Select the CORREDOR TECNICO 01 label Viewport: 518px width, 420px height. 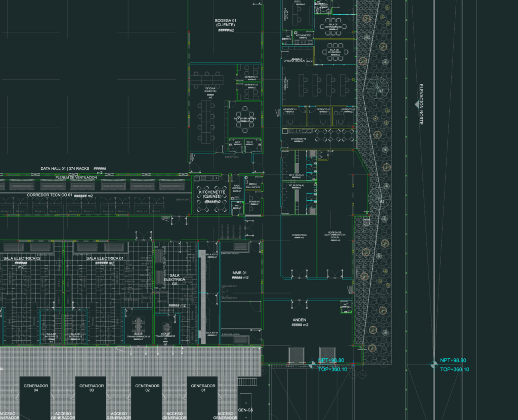(50, 195)
